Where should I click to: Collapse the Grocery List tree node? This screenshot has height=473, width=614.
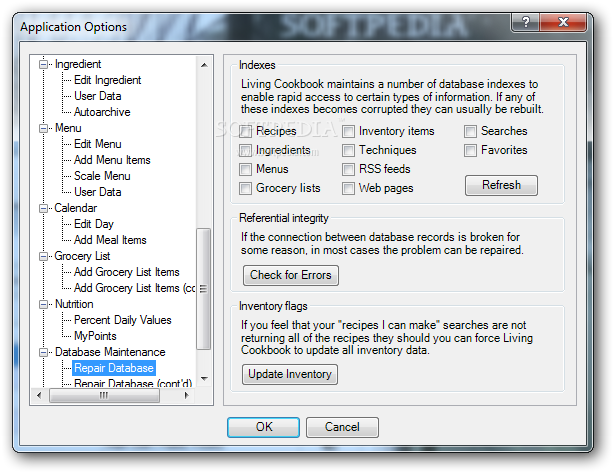tap(43, 256)
